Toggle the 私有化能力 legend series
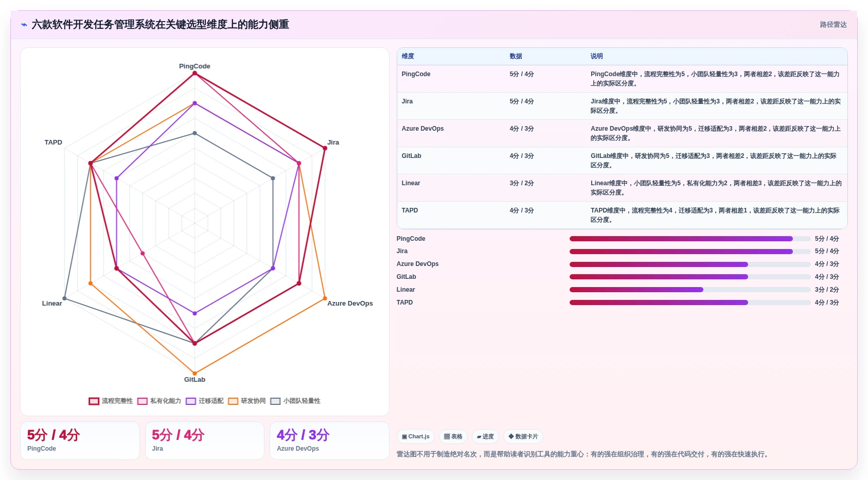Image resolution: width=868 pixels, height=480 pixels. point(159,401)
